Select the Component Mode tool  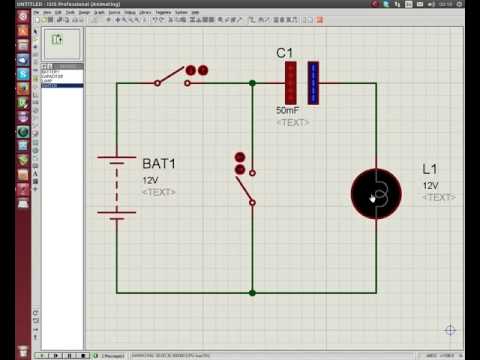pos(35,39)
